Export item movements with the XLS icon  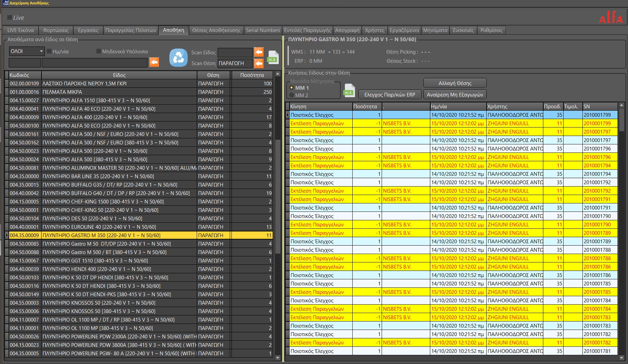coord(349,90)
